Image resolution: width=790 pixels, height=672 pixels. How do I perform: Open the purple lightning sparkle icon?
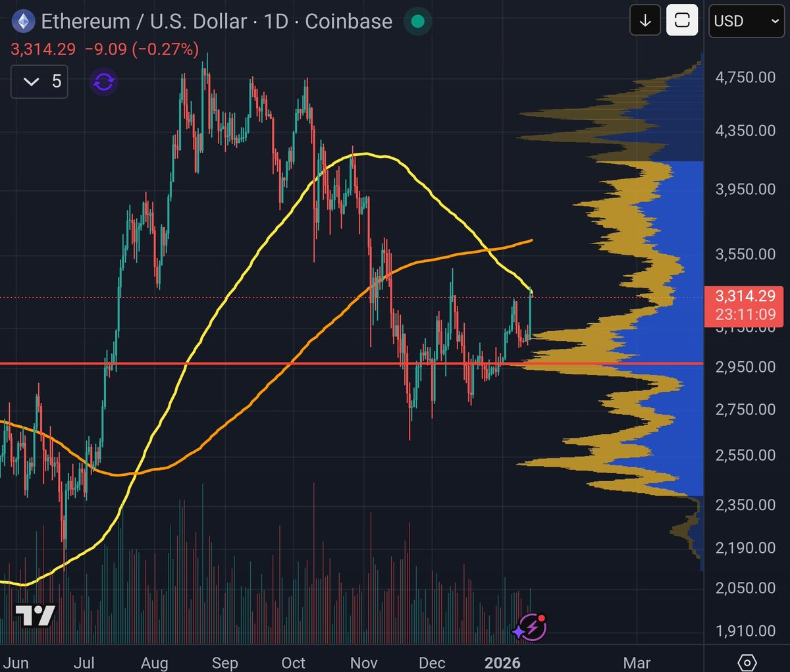(x=531, y=627)
